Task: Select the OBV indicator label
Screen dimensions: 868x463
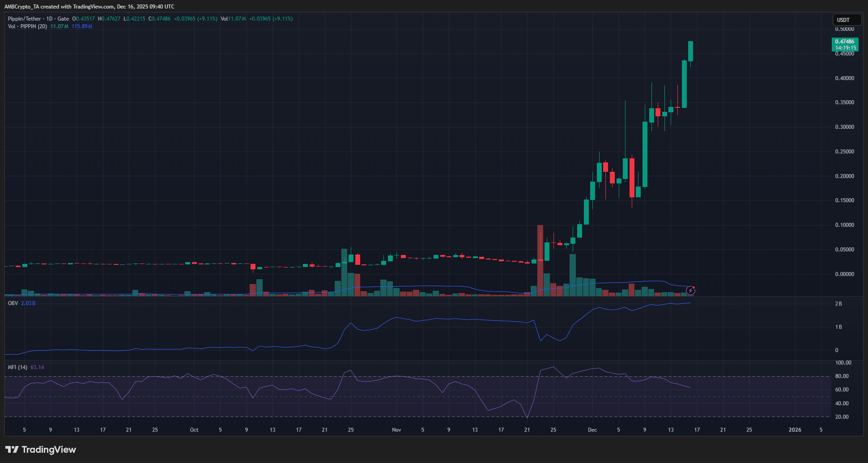Action: click(x=13, y=303)
